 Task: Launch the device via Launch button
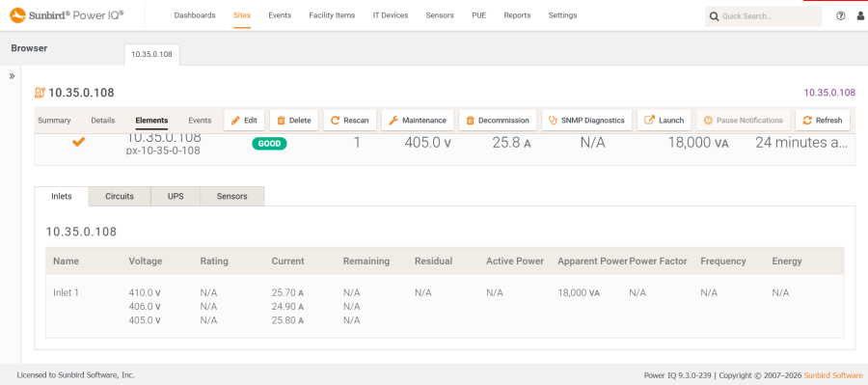tap(665, 121)
